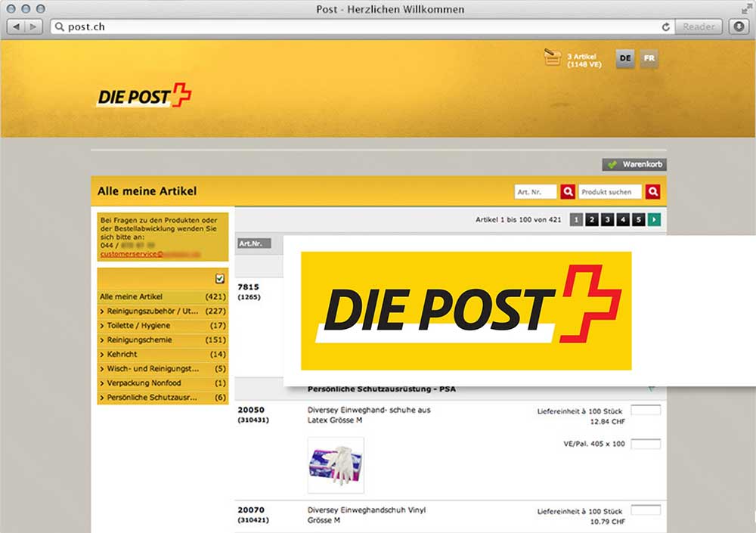Go to page 4 of the article list
Image resolution: width=756 pixels, height=533 pixels.
[x=623, y=220]
